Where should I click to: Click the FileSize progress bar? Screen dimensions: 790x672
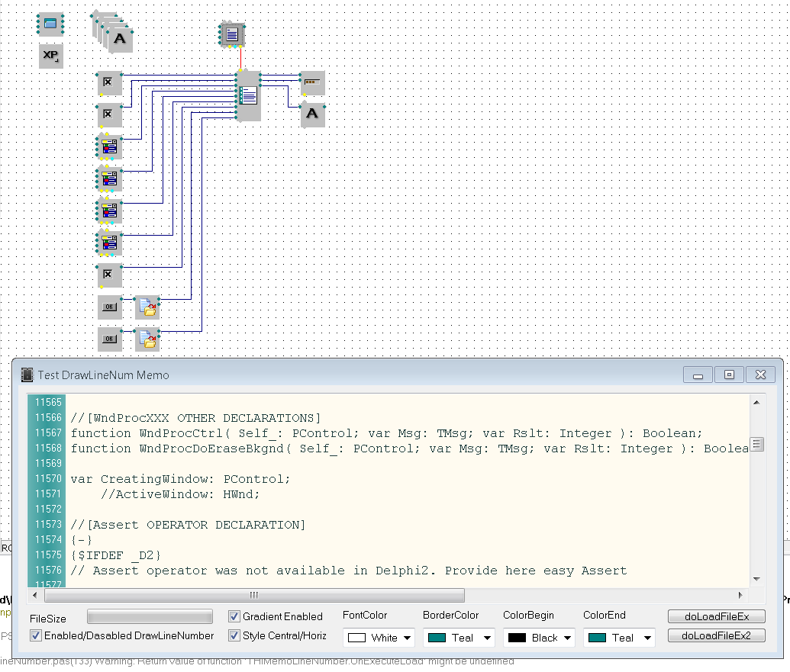[x=150, y=616]
